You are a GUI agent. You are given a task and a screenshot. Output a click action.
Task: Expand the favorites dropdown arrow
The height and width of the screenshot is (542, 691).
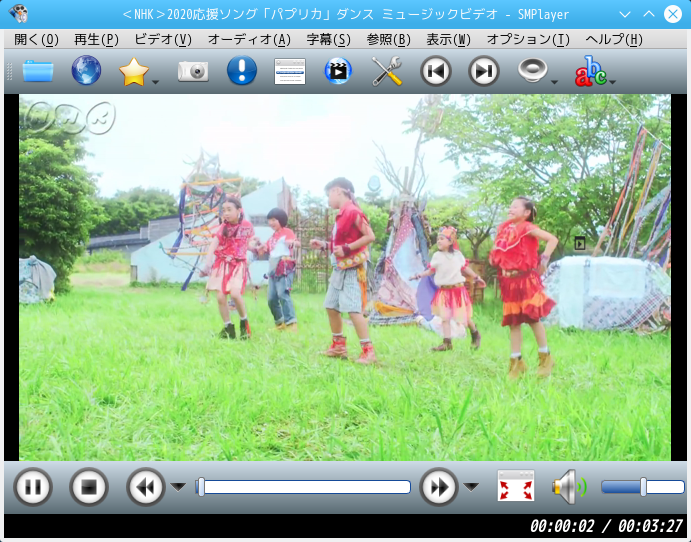coord(155,82)
